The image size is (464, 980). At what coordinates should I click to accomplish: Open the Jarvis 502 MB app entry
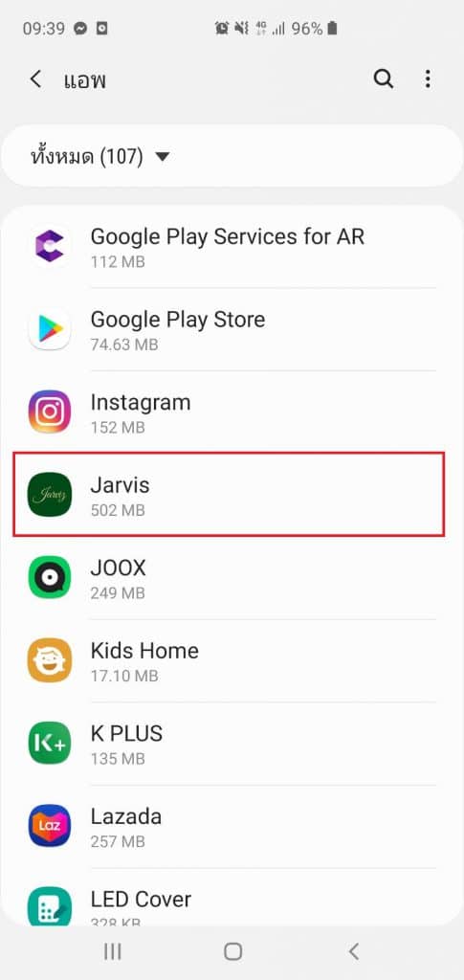(x=229, y=494)
